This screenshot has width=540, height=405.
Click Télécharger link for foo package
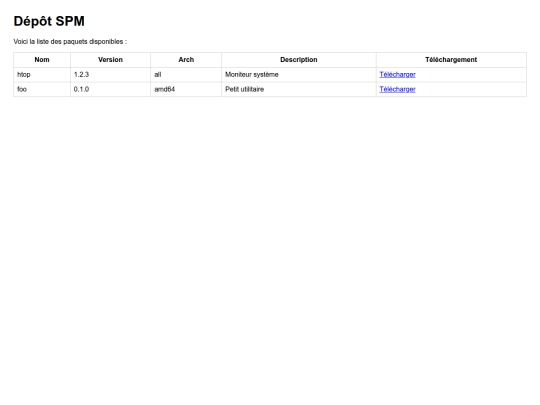click(397, 89)
